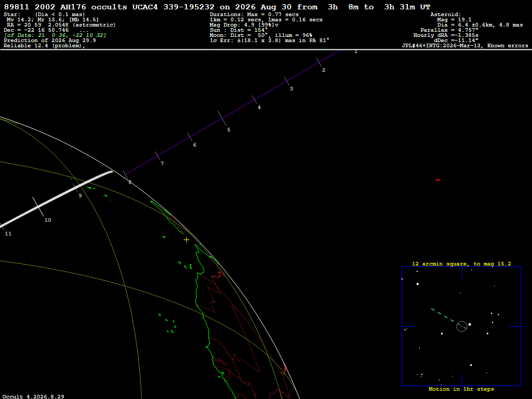The image size is (532, 399).
Task: Click the time marker labeled 5
Action: click(x=229, y=129)
